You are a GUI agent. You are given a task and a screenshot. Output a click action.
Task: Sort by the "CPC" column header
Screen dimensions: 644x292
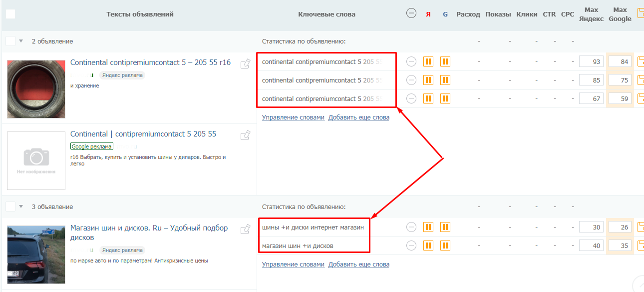point(568,14)
